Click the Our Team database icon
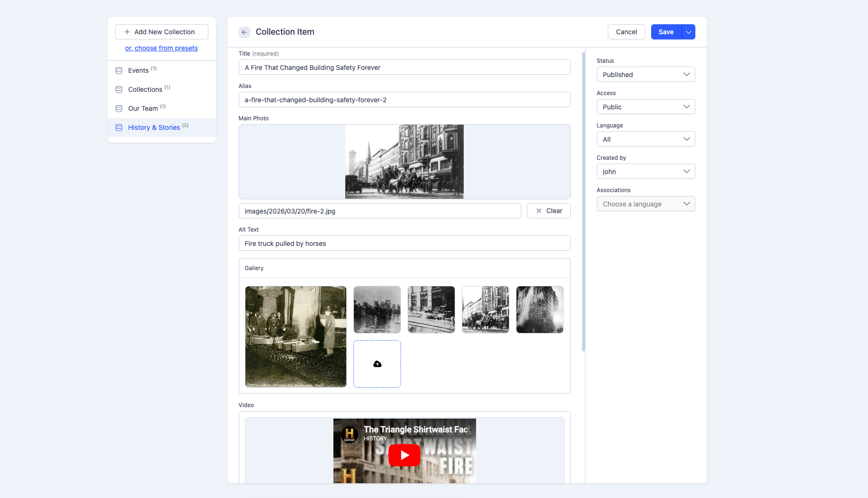Screen dimensions: 868x498 [x=119, y=108]
